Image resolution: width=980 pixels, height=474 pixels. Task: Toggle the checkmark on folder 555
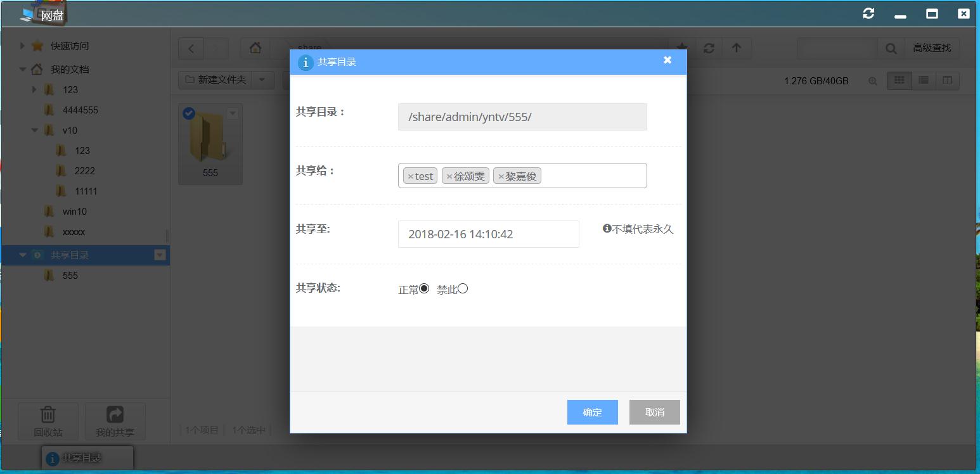pyautogui.click(x=188, y=113)
